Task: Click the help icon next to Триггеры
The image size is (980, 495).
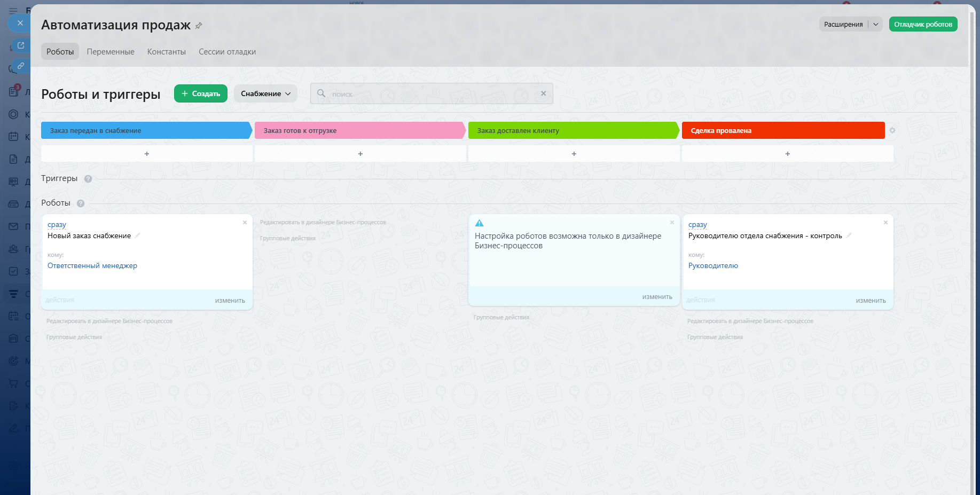Action: (88, 179)
